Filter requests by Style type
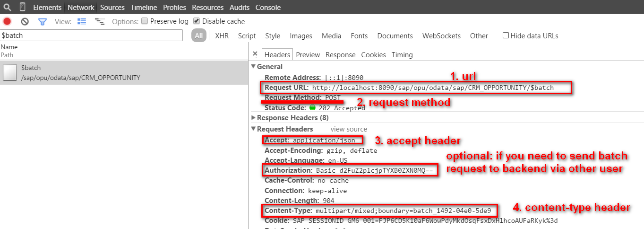The height and width of the screenshot is (229, 644). tap(273, 36)
